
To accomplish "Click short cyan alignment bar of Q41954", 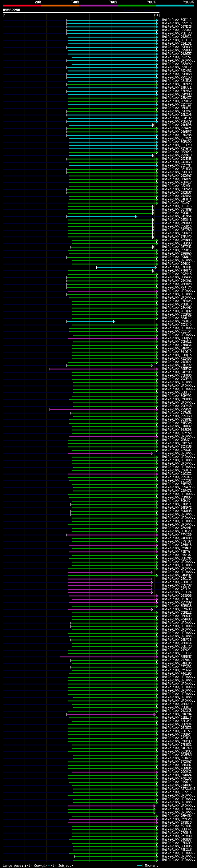I will pyautogui.click(x=102, y=217).
